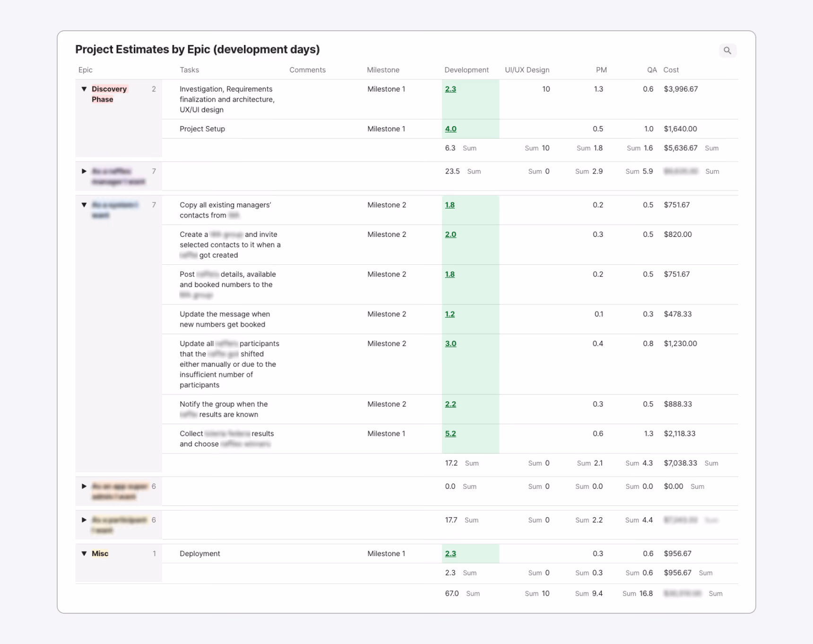Image resolution: width=813 pixels, height=644 pixels.
Task: Open the 1.2 development estimate link
Action: pyautogui.click(x=450, y=314)
